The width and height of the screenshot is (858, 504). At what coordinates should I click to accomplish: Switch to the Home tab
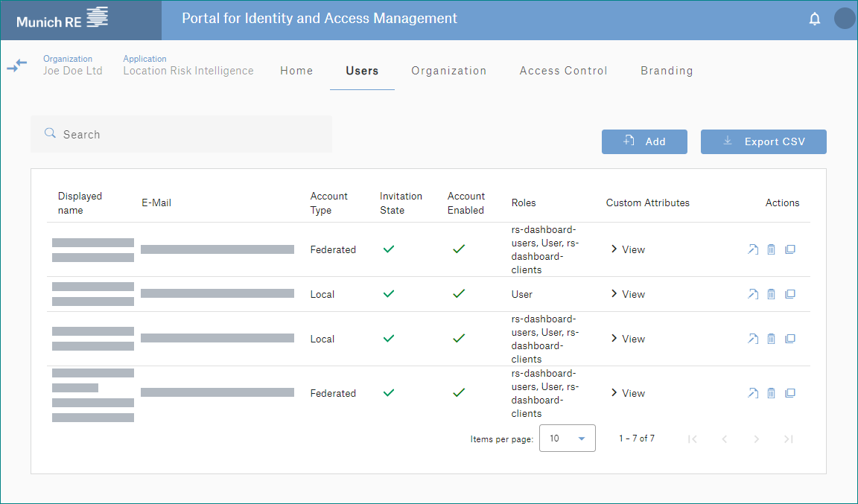click(296, 71)
